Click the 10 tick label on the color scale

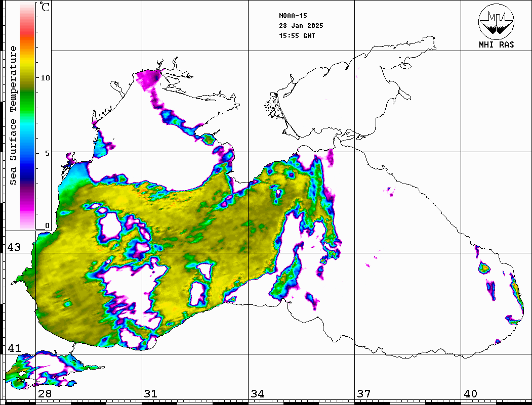[45, 78]
